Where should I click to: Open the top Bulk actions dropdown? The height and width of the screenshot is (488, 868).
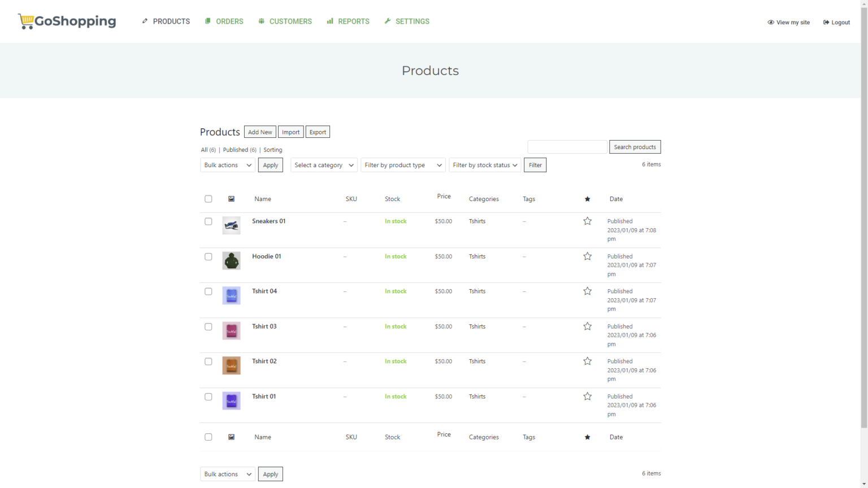pos(228,165)
